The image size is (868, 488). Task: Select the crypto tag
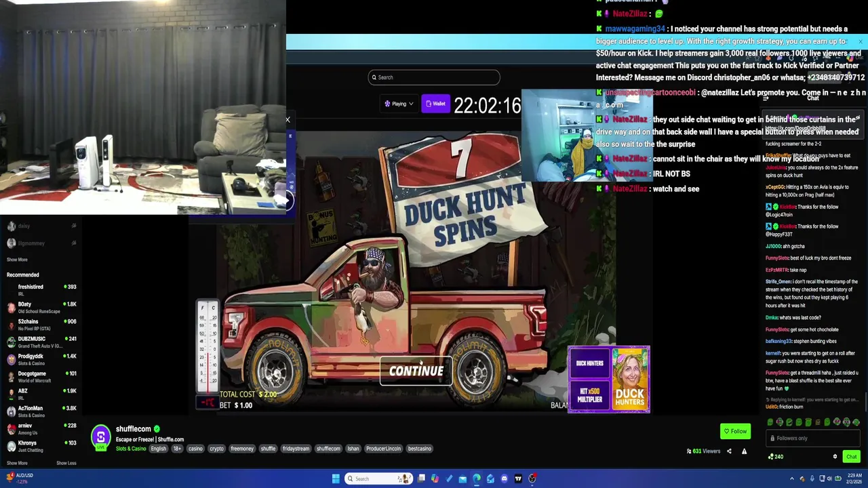[x=216, y=449]
